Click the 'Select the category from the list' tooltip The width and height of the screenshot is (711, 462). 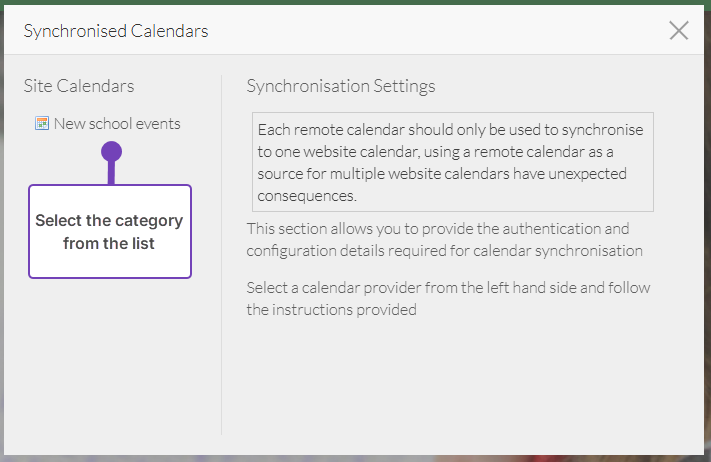click(x=109, y=231)
